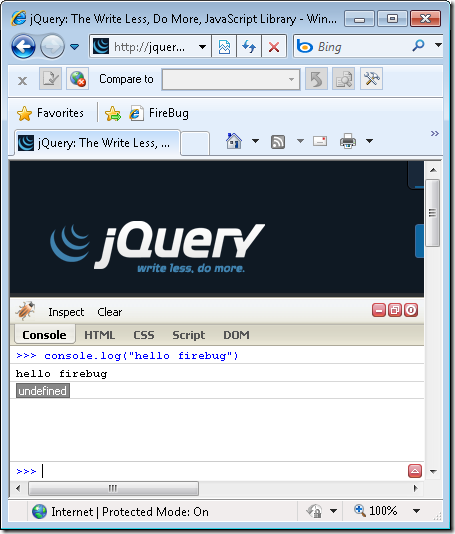Expand the zoom level dropdown arrow
Viewport: 455px width, 534px height.
click(x=416, y=511)
